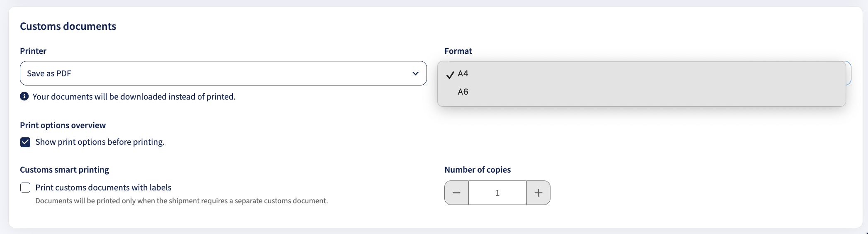Click the plus icon in copies stepper
This screenshot has width=868, height=234.
(538, 193)
